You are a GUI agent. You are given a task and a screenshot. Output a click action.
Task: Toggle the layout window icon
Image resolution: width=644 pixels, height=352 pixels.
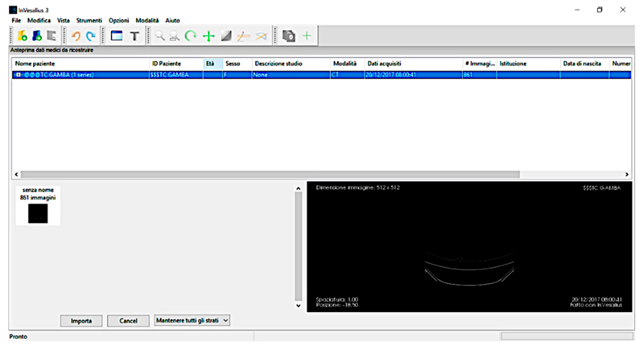117,36
